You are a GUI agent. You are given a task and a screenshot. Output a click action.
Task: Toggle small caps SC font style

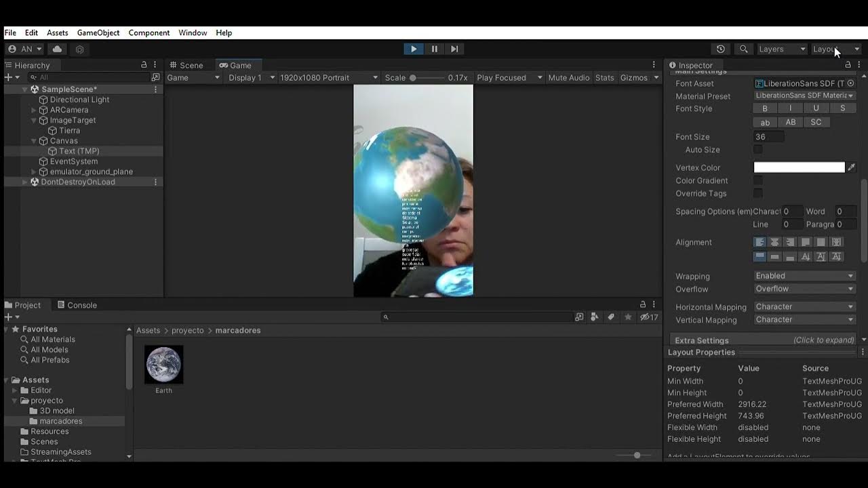(816, 123)
